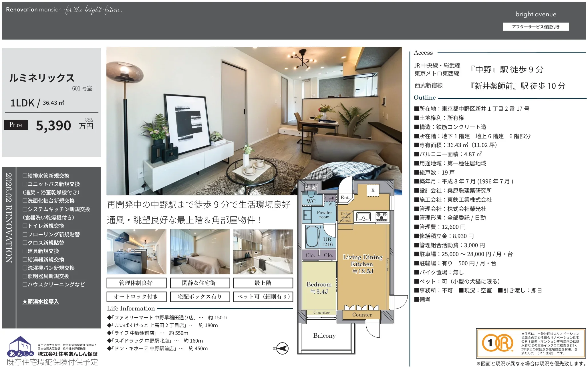Screen dimensions: 588x368
Task: Click the オートロック付き feature box
Action: tap(136, 297)
